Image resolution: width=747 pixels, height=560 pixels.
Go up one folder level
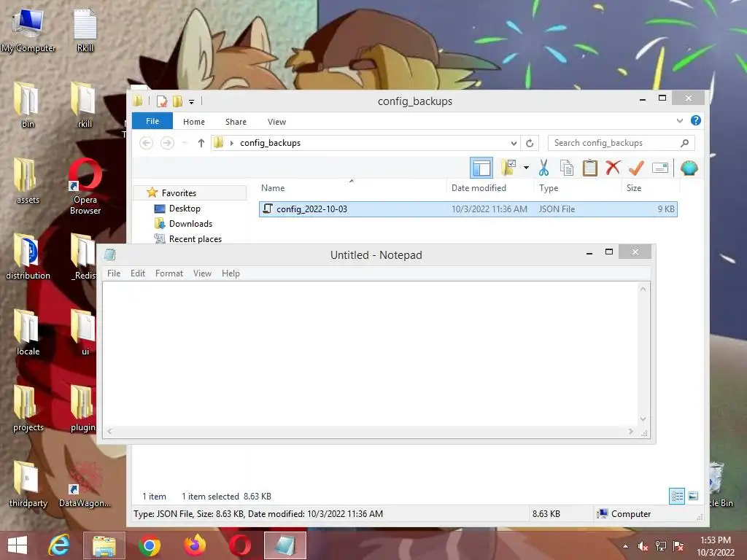tap(201, 143)
